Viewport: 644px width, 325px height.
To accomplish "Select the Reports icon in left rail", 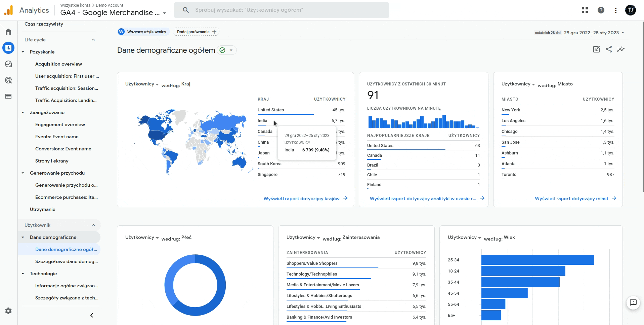I will tap(8, 48).
